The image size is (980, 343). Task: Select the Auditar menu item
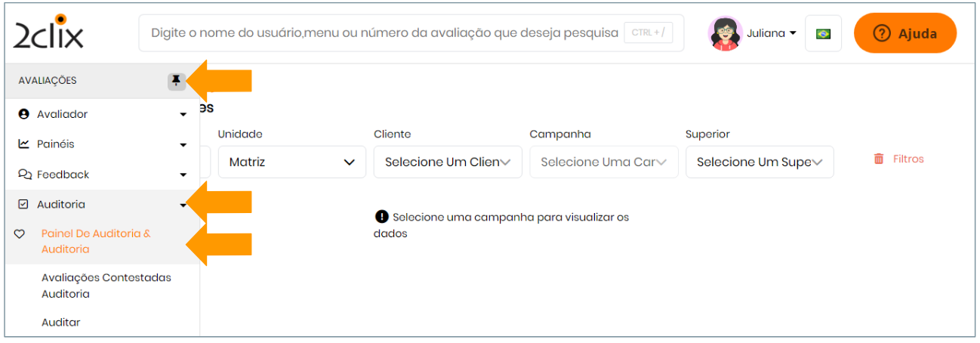60,323
